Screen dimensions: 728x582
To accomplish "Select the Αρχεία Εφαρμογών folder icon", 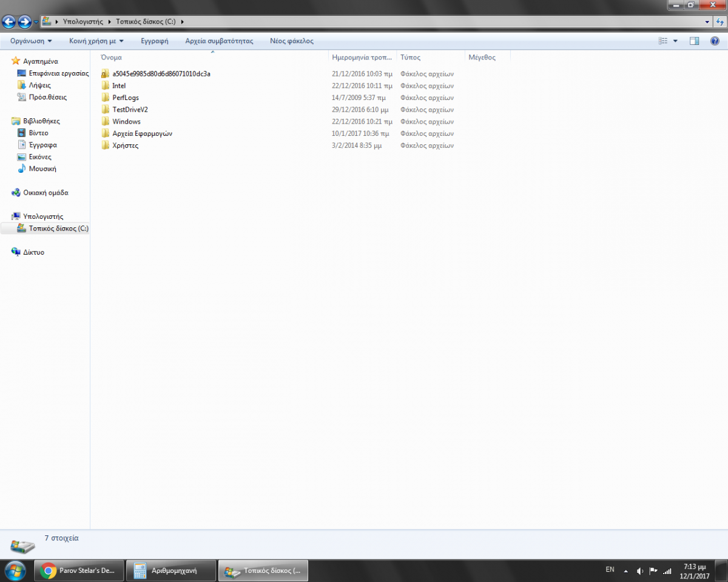I will click(106, 133).
